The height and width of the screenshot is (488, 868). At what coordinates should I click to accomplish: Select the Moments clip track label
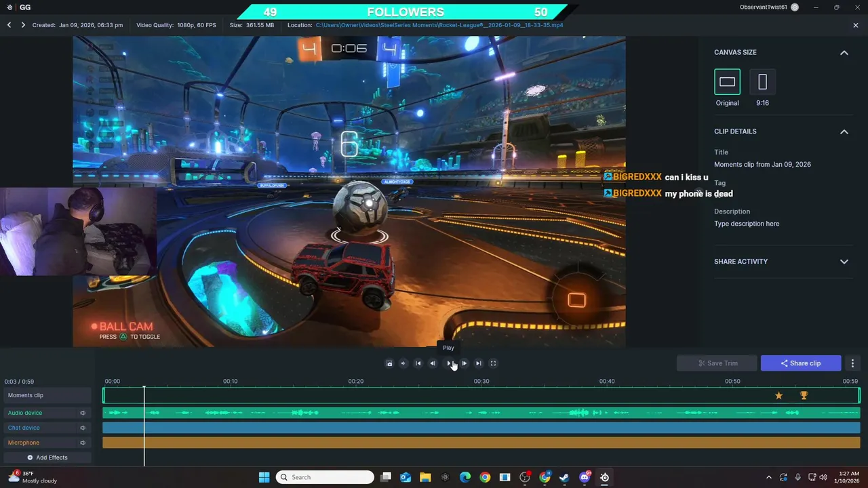point(47,395)
